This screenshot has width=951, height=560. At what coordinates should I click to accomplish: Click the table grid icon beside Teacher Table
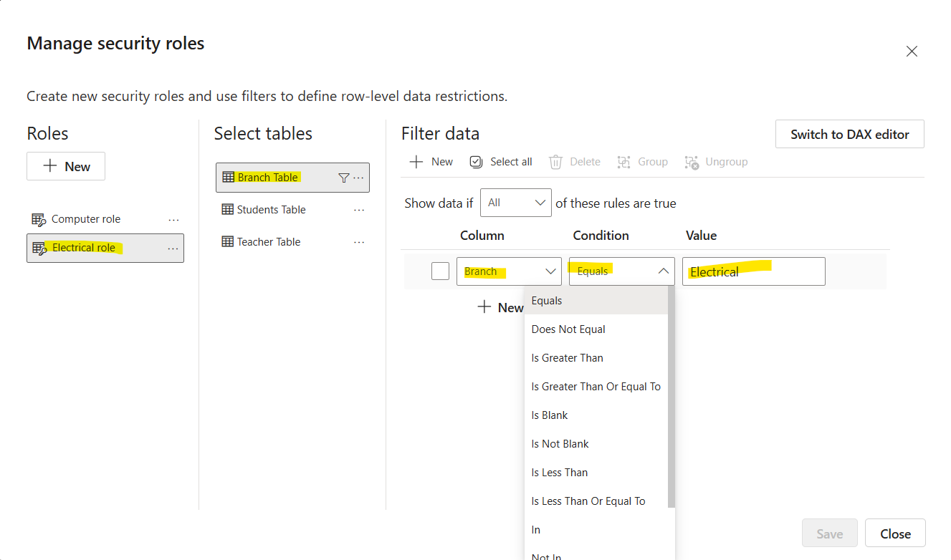[227, 241]
